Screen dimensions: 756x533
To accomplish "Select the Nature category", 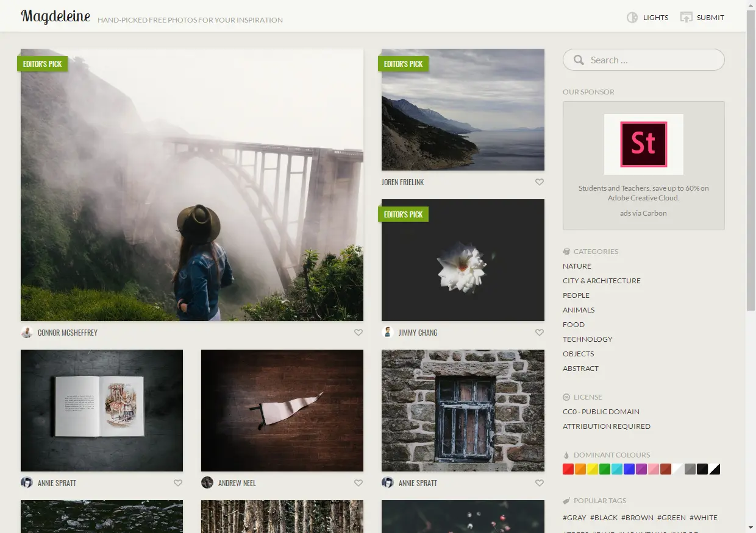I will [x=577, y=266].
